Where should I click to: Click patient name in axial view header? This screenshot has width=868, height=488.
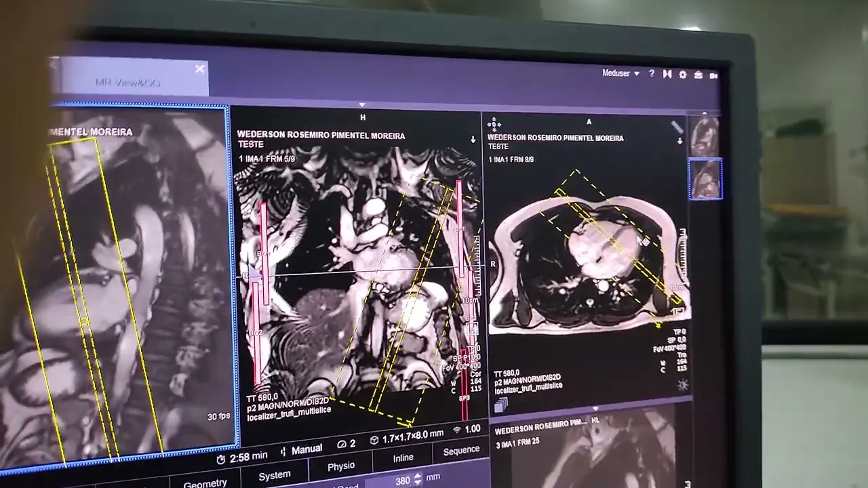coord(555,138)
